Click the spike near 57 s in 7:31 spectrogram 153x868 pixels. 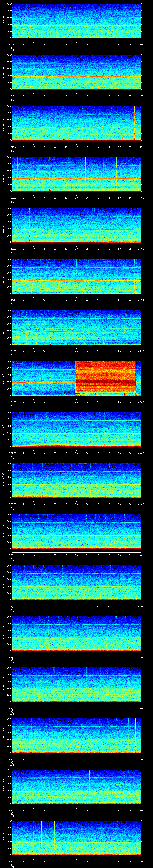pos(134,123)
